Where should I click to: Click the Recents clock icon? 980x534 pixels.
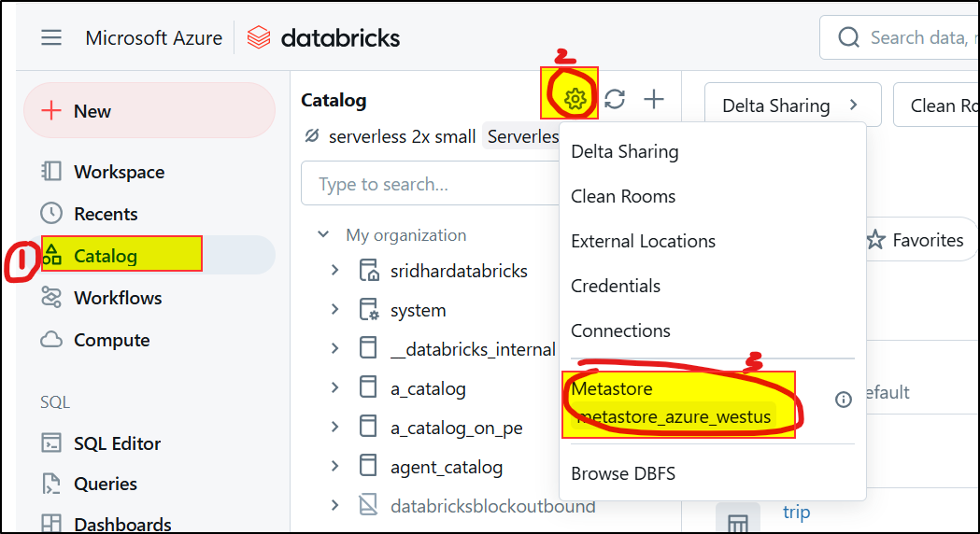(x=51, y=213)
